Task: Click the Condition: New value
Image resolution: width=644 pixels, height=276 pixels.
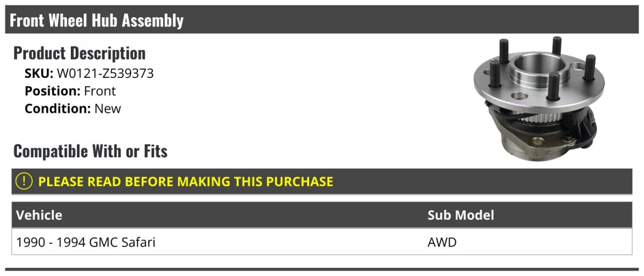Action: tap(108, 108)
